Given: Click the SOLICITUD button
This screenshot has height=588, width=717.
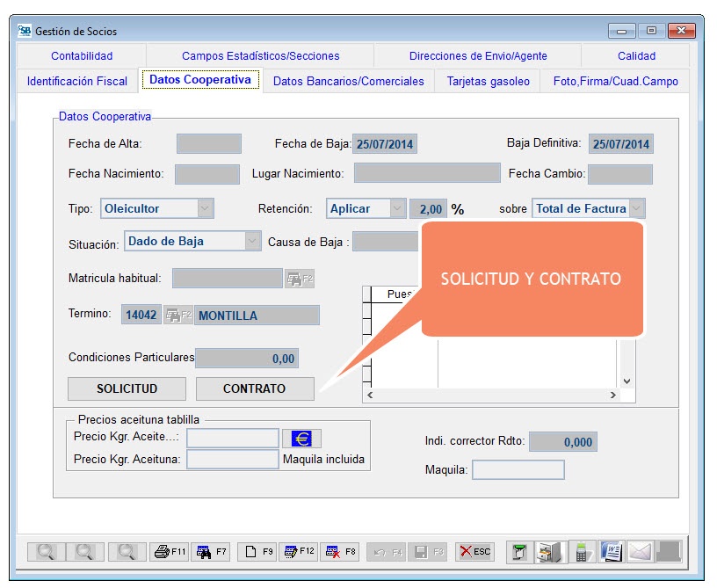Looking at the screenshot, I should click(127, 388).
